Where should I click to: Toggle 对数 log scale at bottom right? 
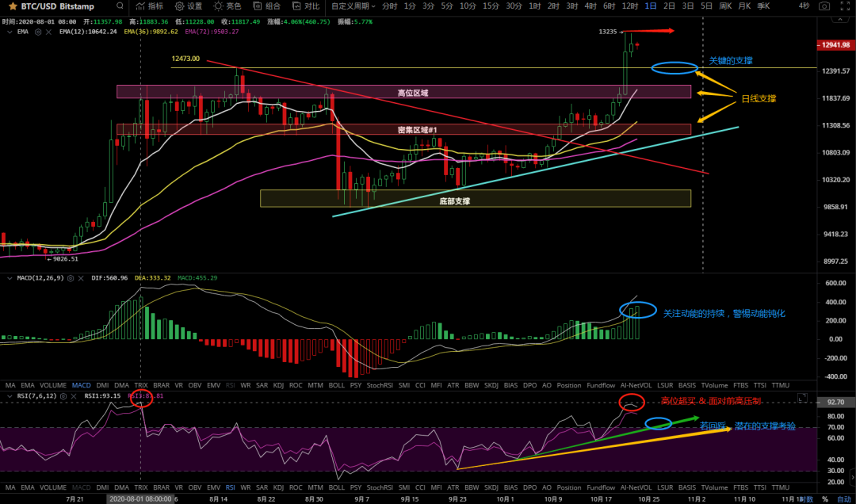tap(808, 499)
